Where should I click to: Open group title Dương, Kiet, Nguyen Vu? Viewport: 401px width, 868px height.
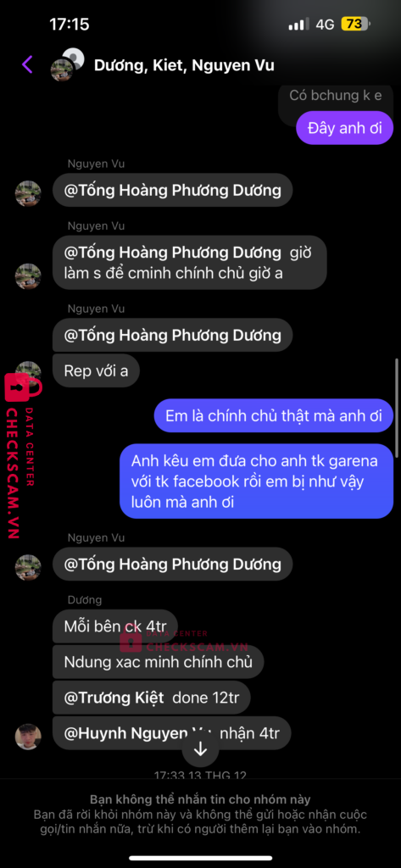(x=184, y=65)
